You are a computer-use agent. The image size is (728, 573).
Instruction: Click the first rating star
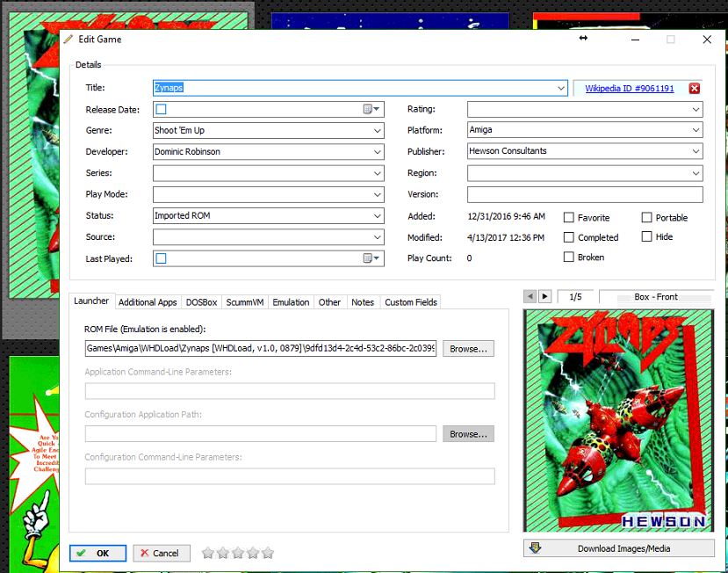[208, 553]
